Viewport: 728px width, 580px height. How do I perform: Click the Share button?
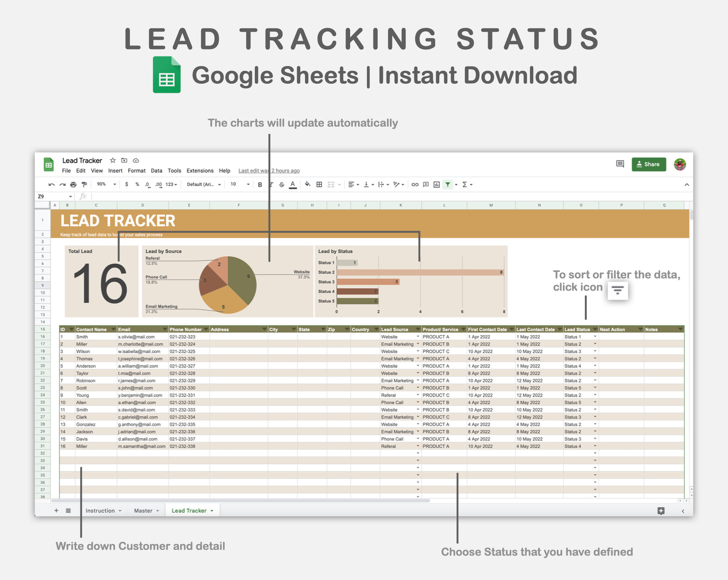648,164
